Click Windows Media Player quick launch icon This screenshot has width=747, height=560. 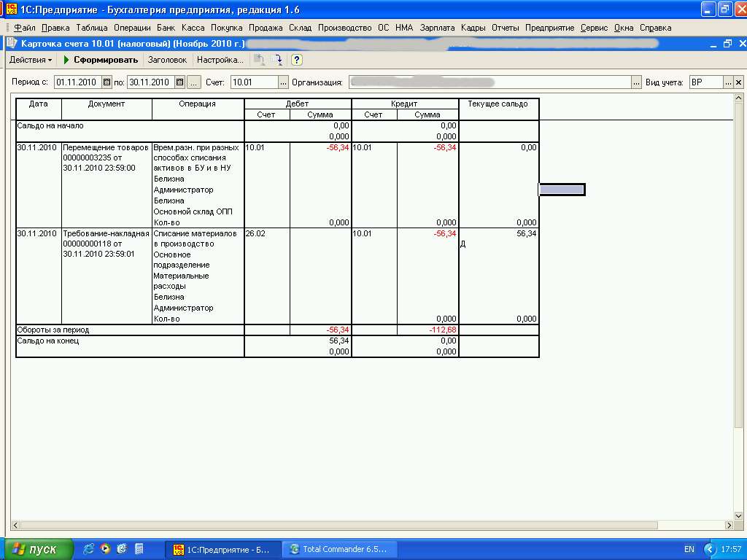(x=105, y=549)
